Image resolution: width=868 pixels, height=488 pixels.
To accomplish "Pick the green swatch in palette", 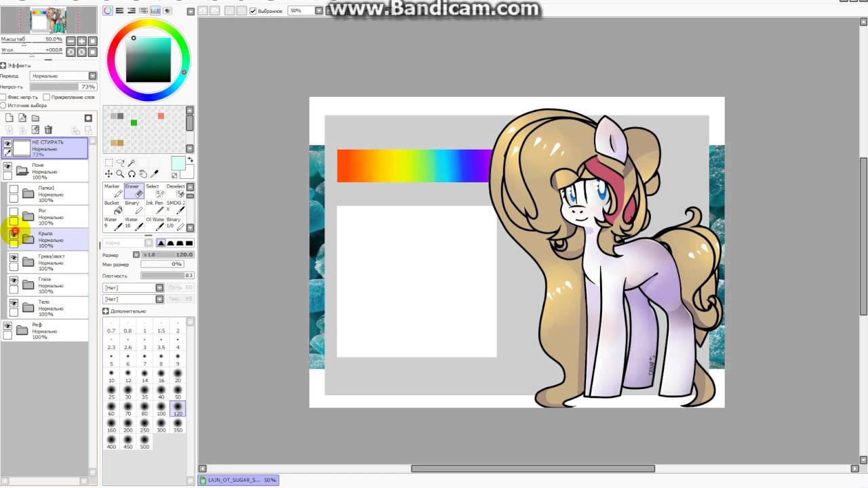I will coord(134,123).
